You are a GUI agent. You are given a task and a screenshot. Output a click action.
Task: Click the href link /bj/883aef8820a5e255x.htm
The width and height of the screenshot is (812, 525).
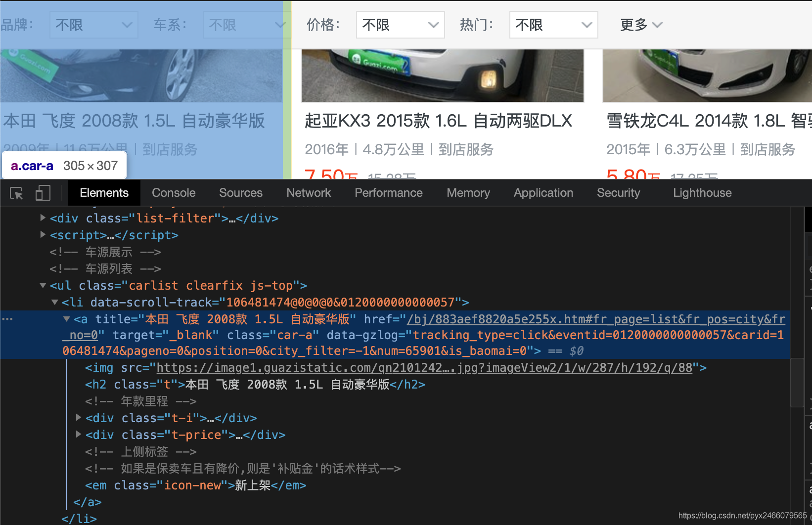point(595,319)
